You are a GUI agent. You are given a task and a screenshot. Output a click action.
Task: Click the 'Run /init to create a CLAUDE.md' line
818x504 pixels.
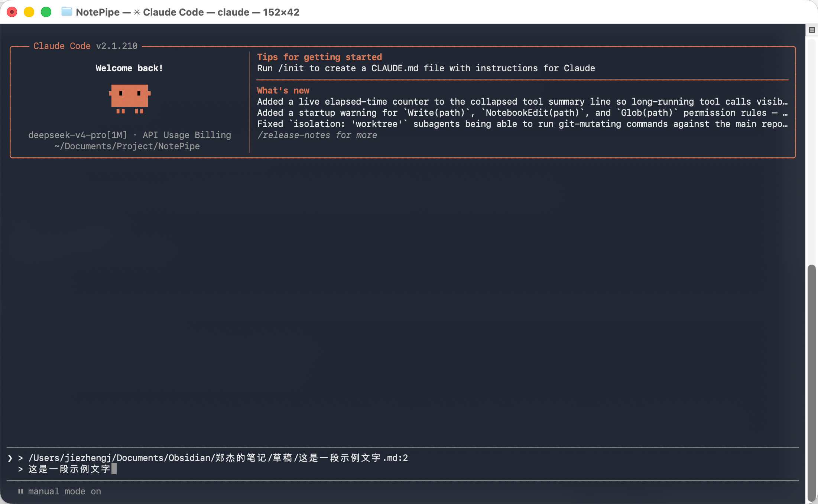click(x=426, y=68)
